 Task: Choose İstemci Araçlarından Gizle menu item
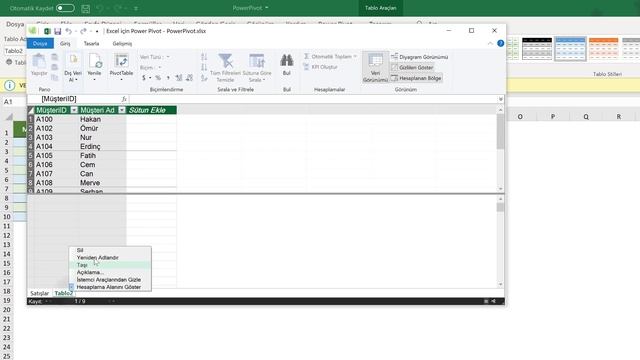[x=110, y=280]
